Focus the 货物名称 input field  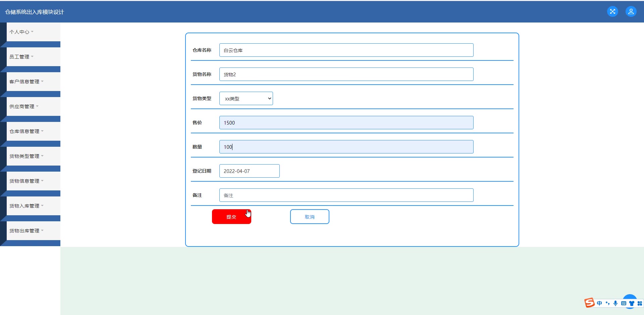point(346,74)
